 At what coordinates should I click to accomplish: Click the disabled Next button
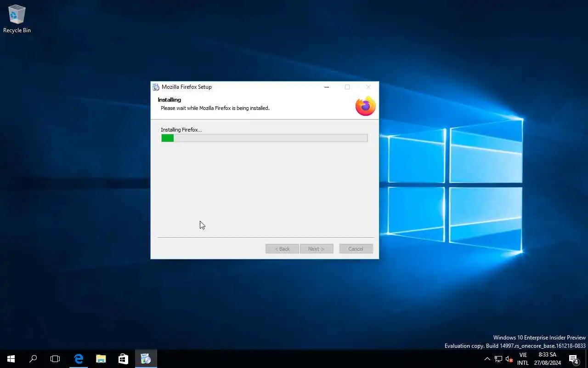tap(317, 249)
